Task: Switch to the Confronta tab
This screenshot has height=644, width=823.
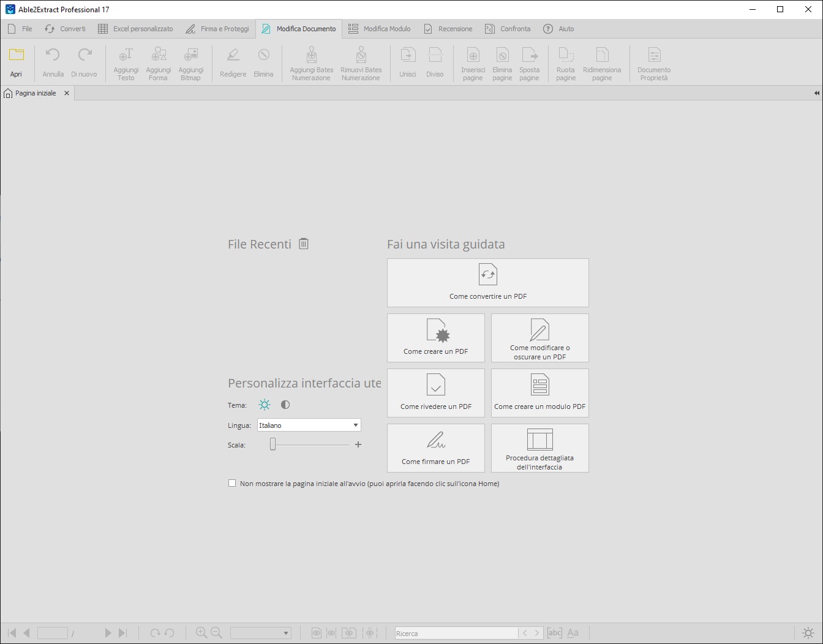Action: tap(508, 29)
